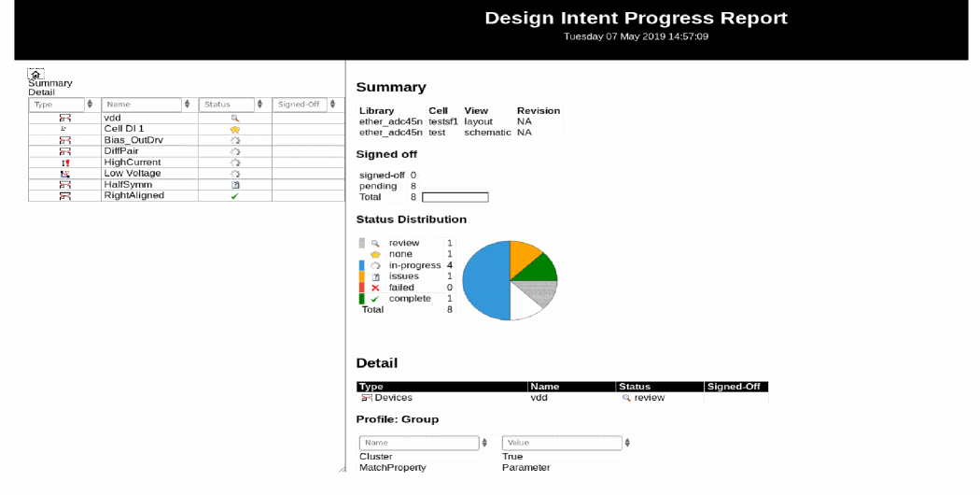Sort the list by Status column arrows
The height and width of the screenshot is (495, 980).
click(x=260, y=105)
